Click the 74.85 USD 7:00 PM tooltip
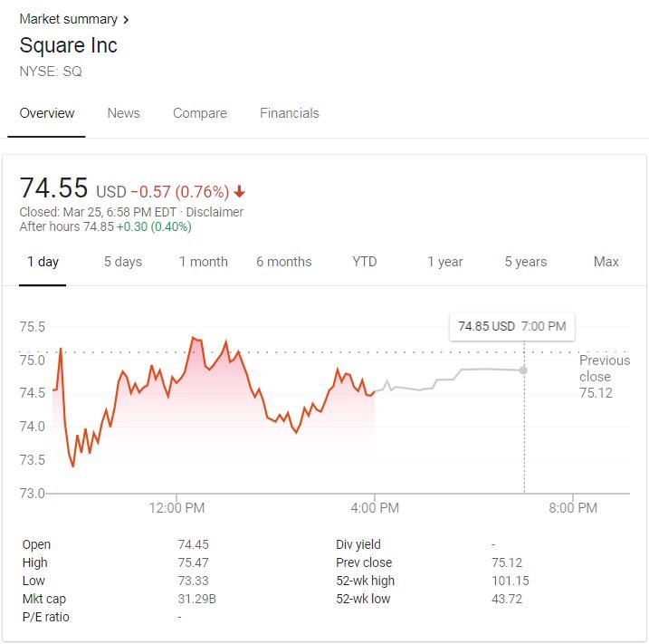The image size is (649, 644). (511, 326)
